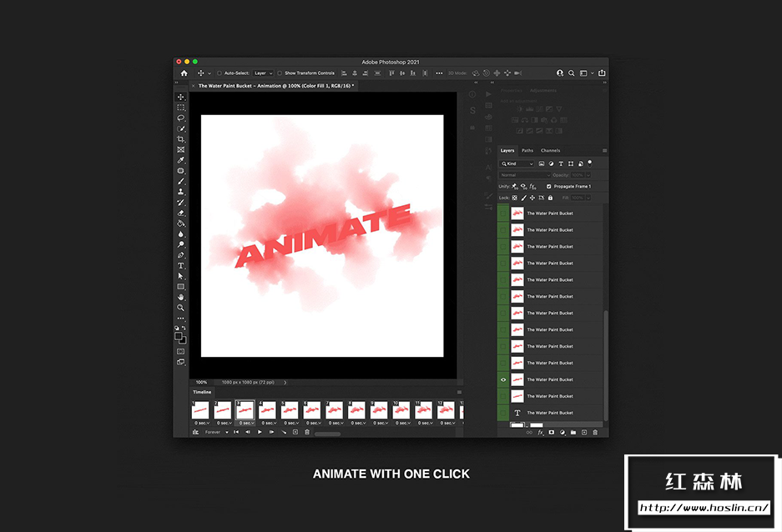
Task: Select the Pen tool
Action: [x=180, y=255]
